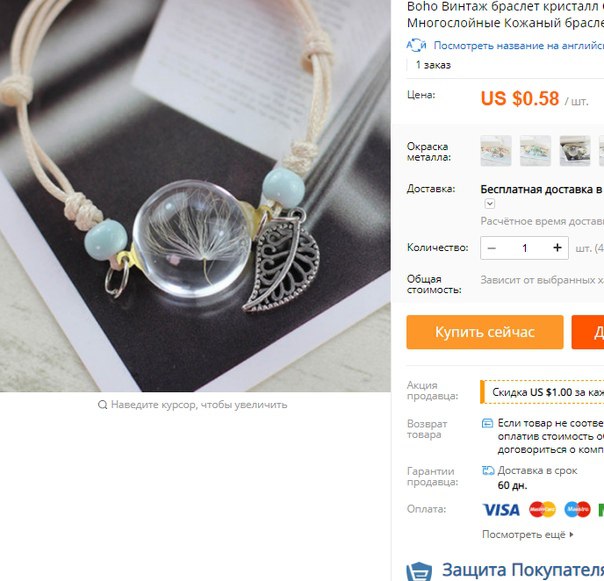The height and width of the screenshot is (581, 604).
Task: Click the translate icon beside English title link
Action: 416,45
